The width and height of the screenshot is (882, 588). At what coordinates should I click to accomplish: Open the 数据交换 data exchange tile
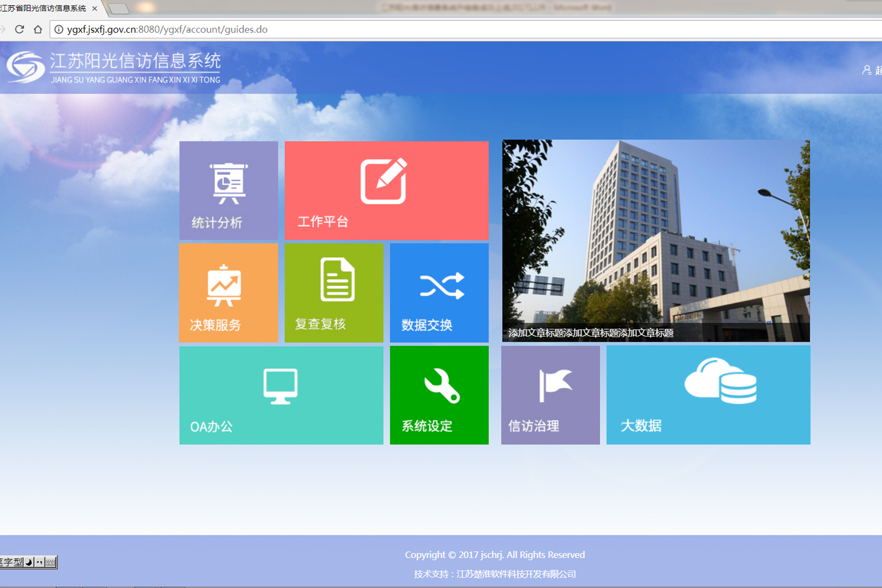pyautogui.click(x=439, y=293)
